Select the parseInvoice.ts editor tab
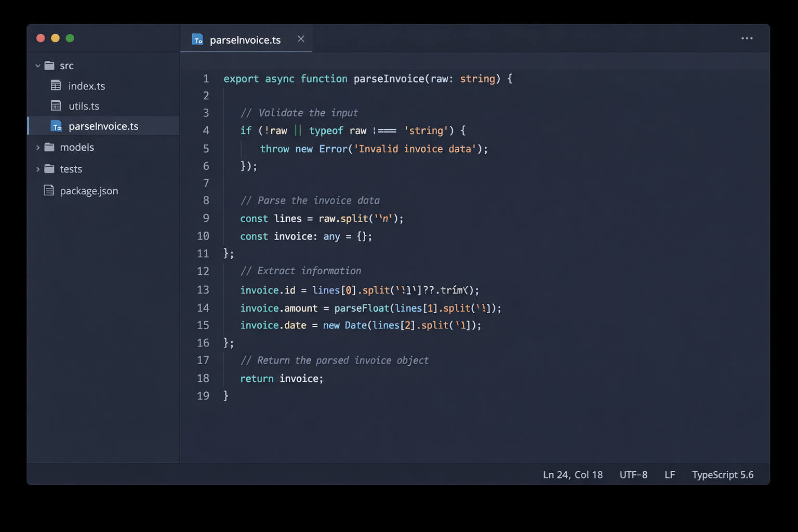Viewport: 798px width, 532px height. 245,40
